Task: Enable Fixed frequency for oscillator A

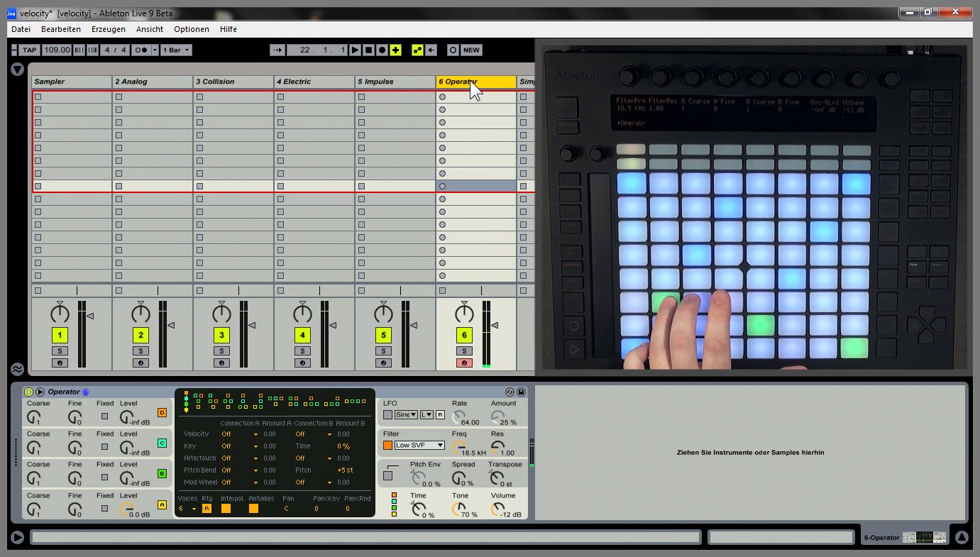Action: point(105,508)
